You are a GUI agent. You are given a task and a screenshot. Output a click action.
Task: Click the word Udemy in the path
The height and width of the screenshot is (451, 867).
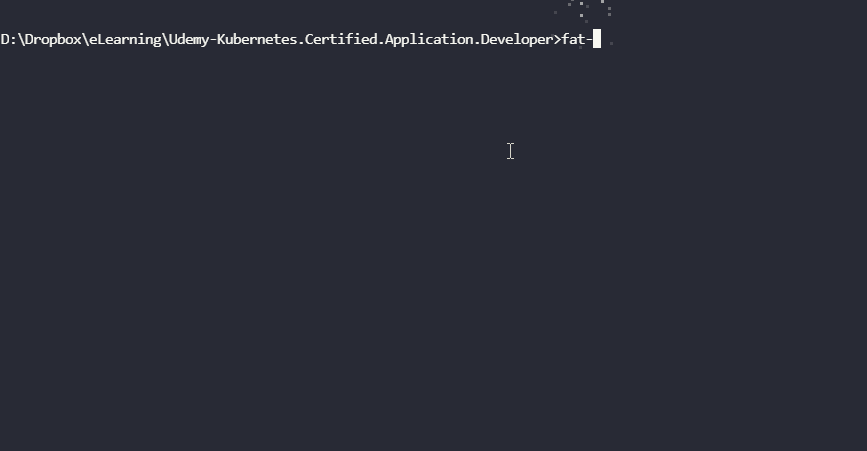click(189, 40)
